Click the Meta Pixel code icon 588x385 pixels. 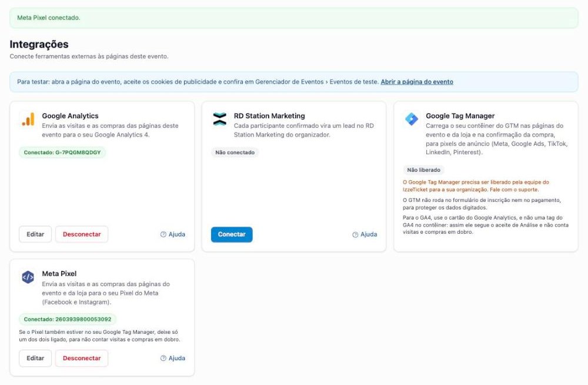pos(28,277)
